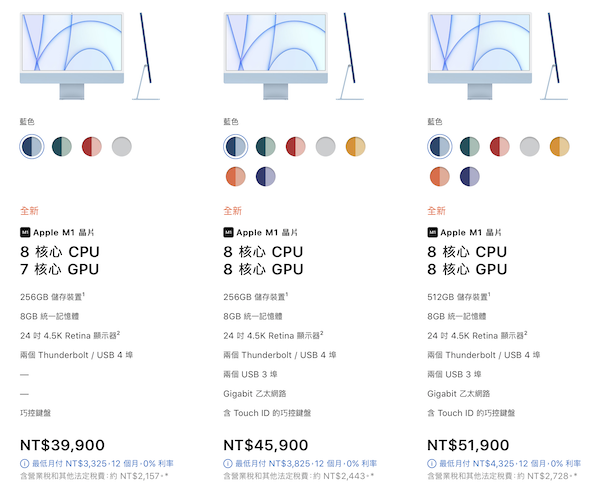This screenshot has height=494, width=600.
Task: Pick purple swatch on the NT$45,900 iMac
Action: tap(266, 176)
